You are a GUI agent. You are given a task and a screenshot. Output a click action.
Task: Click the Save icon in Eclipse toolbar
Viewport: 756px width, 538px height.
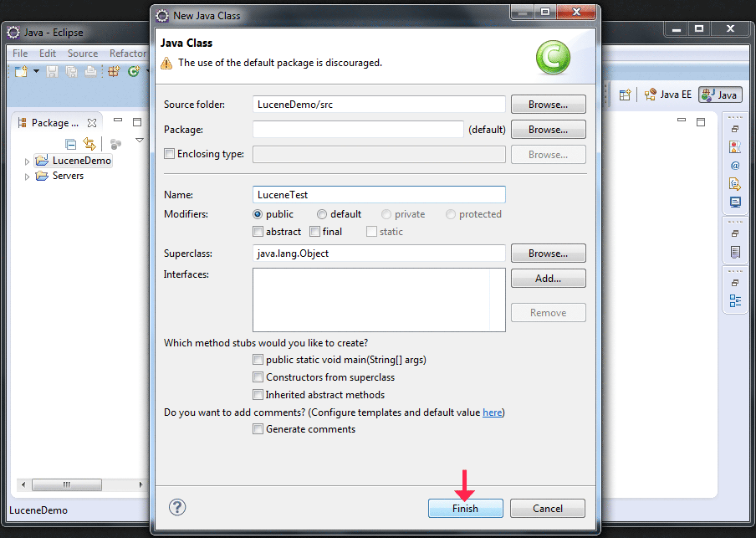point(52,72)
